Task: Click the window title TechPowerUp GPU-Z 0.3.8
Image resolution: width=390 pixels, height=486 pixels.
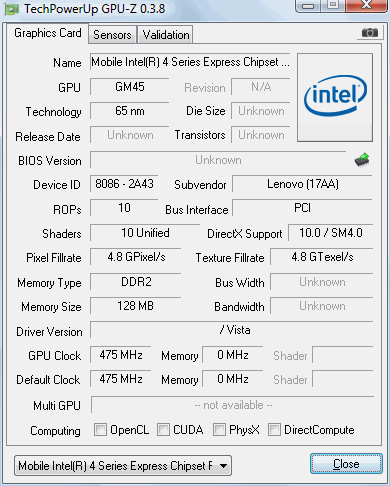Action: [94, 9]
